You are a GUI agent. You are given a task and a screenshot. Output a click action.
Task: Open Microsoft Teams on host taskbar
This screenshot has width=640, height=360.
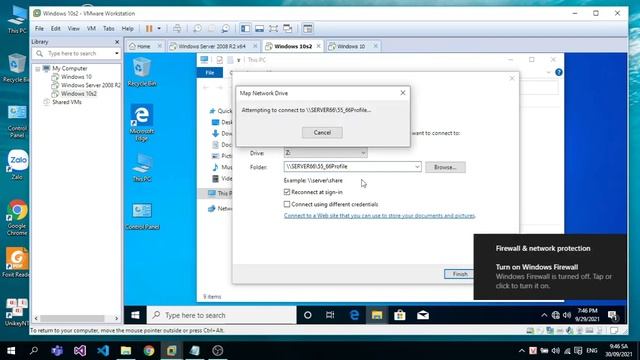click(57, 351)
